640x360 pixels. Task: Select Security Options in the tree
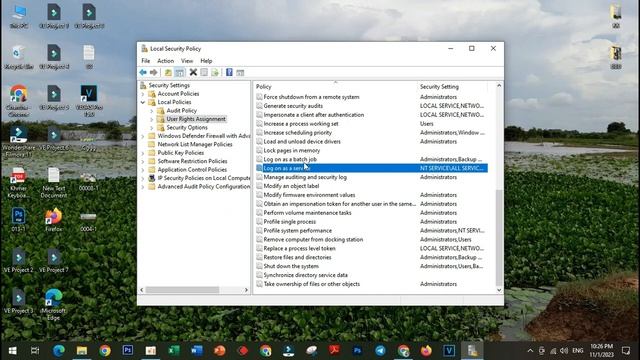click(187, 128)
